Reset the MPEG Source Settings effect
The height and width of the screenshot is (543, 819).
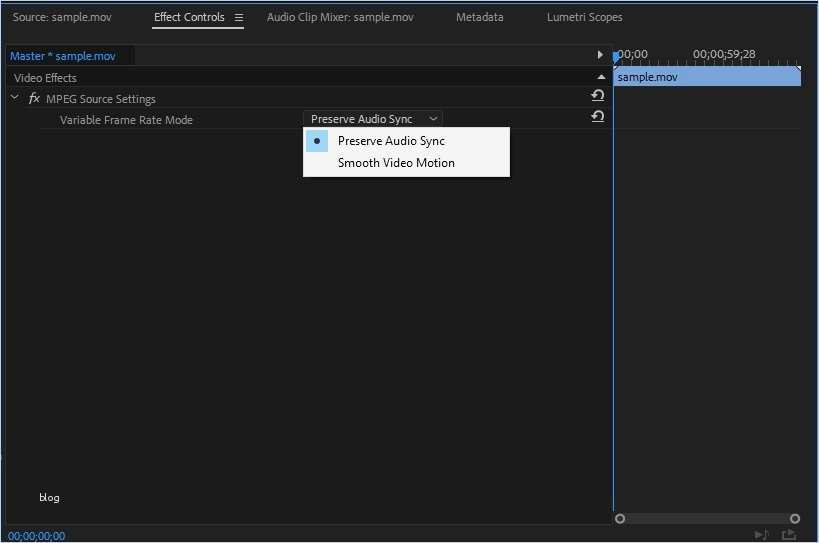tap(598, 96)
